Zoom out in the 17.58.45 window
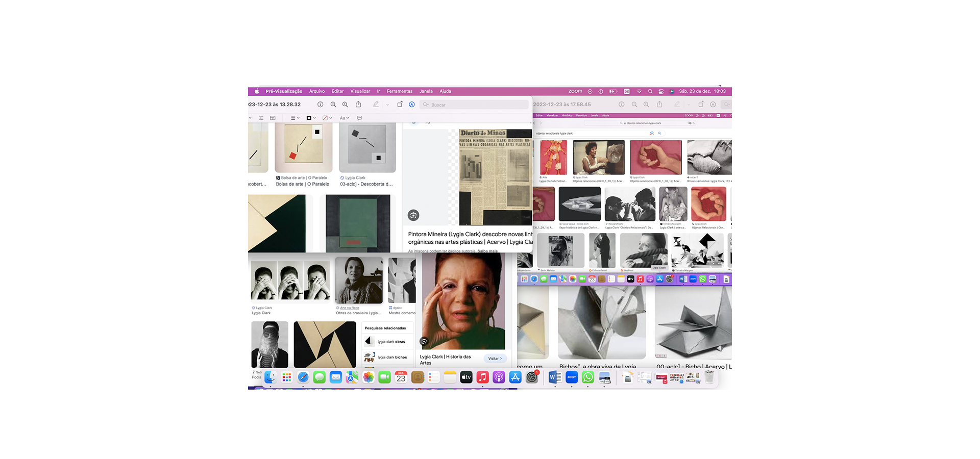 point(634,105)
